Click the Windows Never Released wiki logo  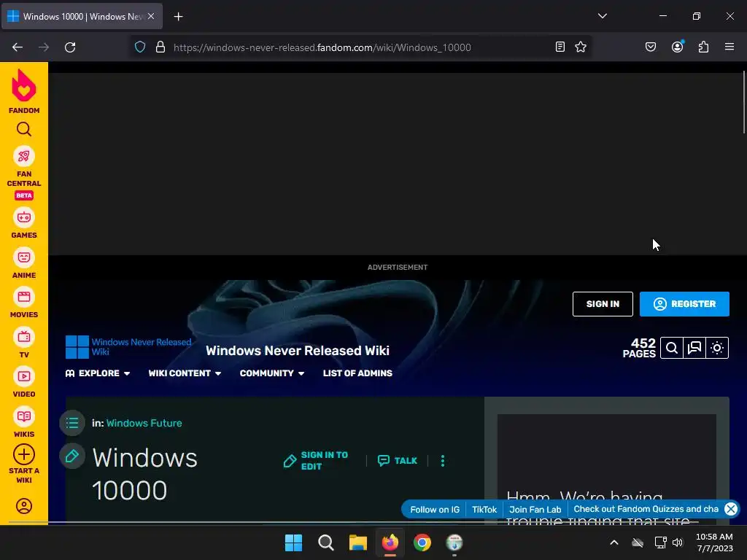pos(128,346)
